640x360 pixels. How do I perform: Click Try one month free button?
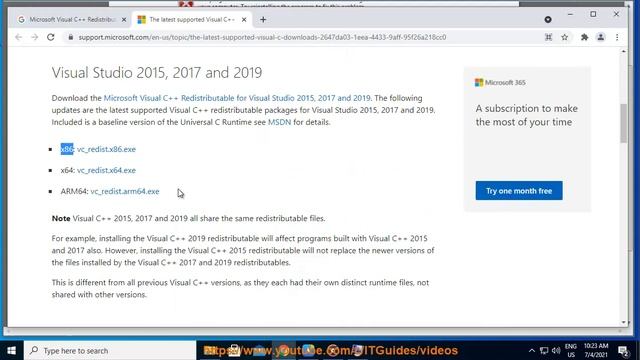click(x=519, y=191)
